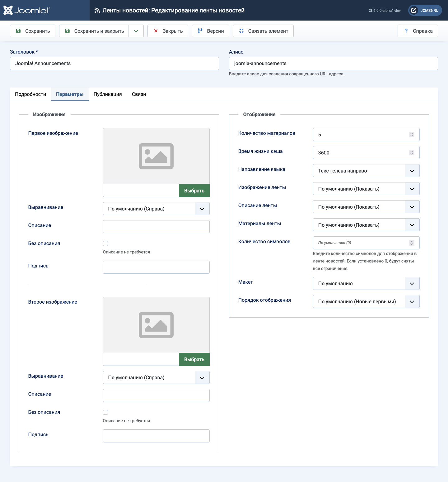Click first image Описание field

pos(156,227)
